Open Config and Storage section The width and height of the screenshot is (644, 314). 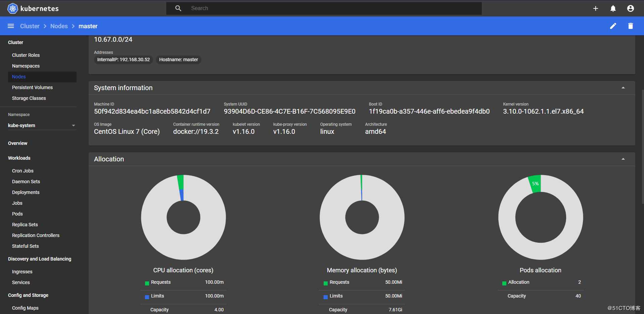28,295
